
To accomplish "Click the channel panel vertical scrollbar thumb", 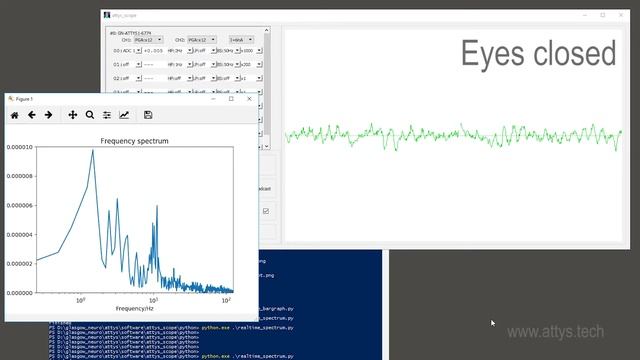I will tap(267, 84).
